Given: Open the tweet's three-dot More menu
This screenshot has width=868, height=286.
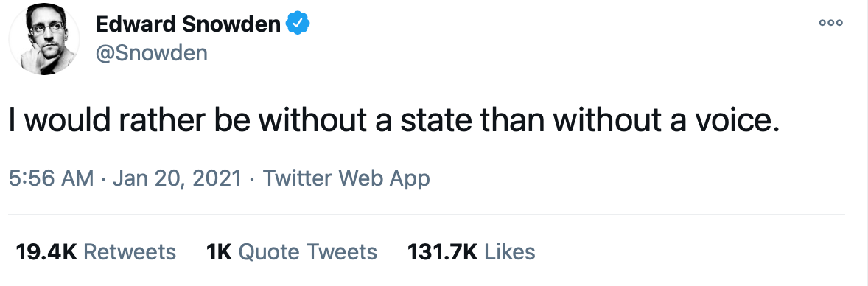Looking at the screenshot, I should pos(831,24).
